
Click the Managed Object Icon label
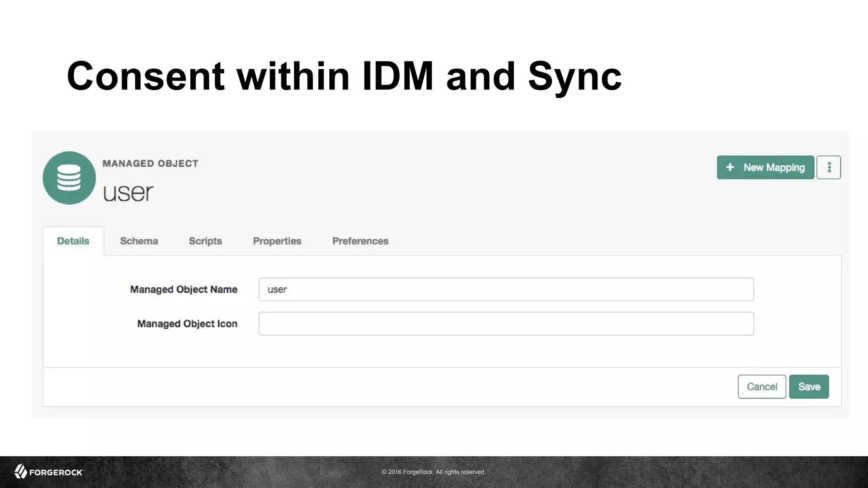click(187, 324)
